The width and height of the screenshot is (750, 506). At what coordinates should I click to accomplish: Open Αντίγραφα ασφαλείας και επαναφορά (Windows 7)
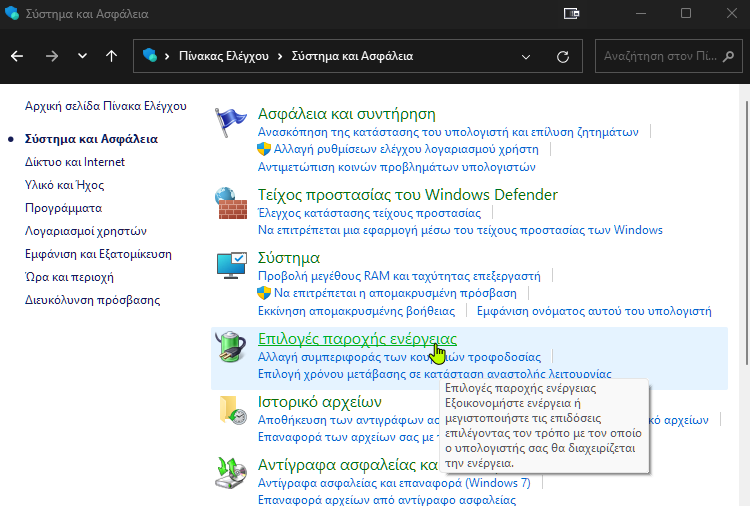394,483
